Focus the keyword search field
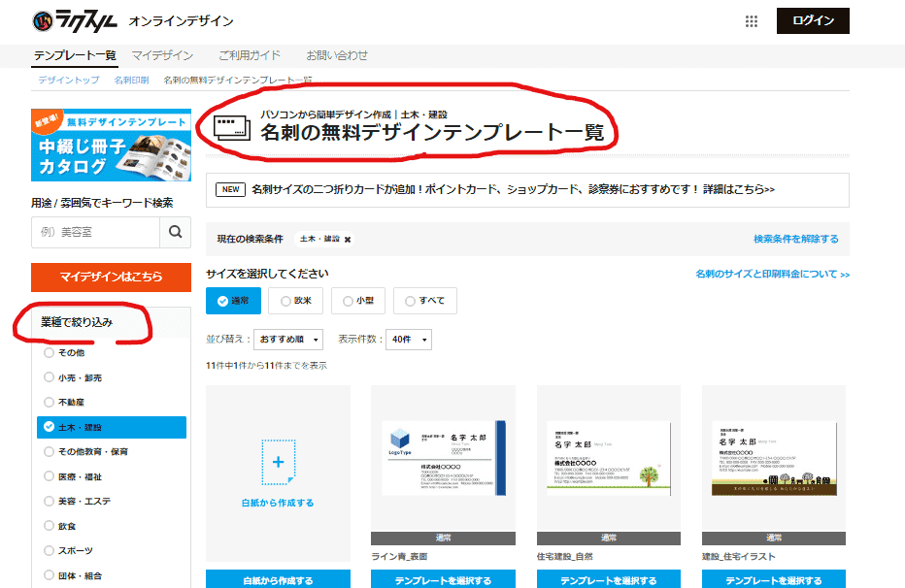 (x=95, y=232)
